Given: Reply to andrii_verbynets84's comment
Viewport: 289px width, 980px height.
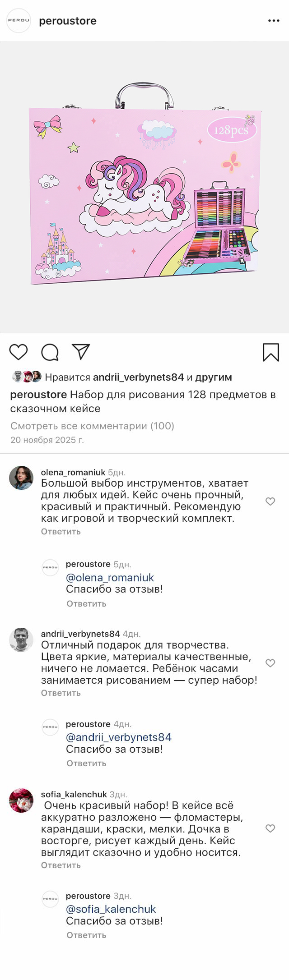Looking at the screenshot, I should (61, 693).
